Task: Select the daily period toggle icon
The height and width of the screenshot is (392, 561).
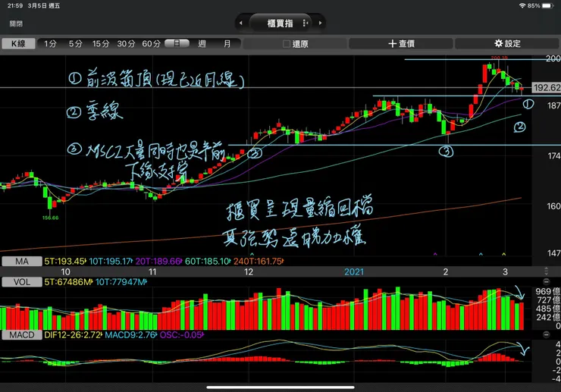Action: [x=177, y=43]
